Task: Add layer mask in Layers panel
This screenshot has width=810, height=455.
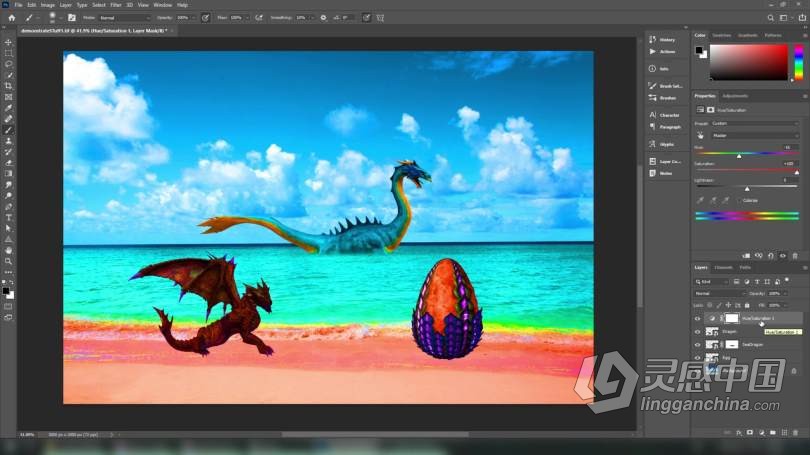Action: tap(750, 433)
